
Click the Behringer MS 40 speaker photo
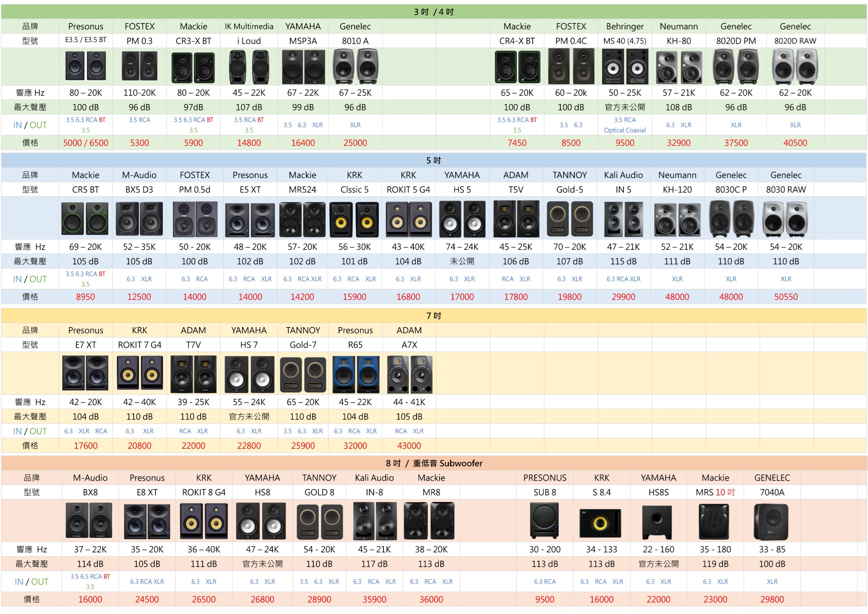tap(625, 67)
